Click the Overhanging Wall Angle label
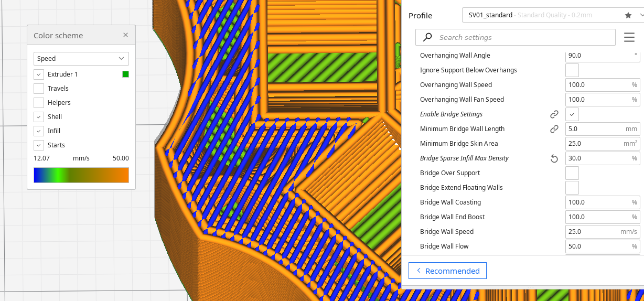This screenshot has height=301, width=644. coord(455,56)
